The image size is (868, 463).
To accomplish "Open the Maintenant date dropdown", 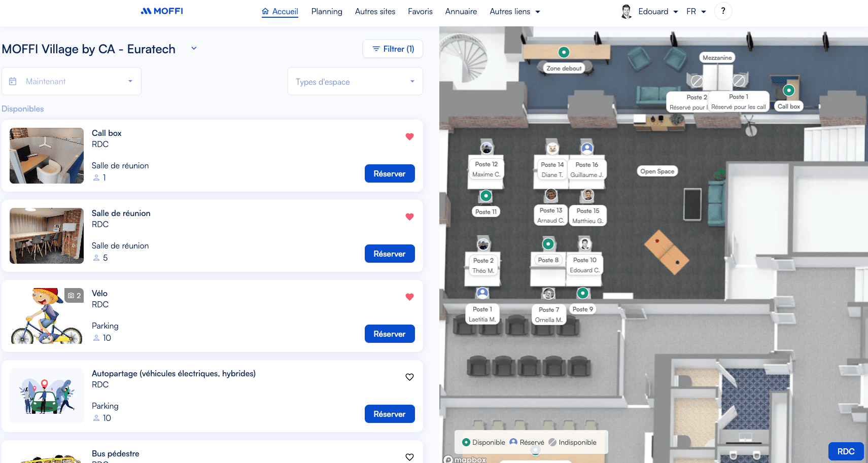I will coord(72,81).
